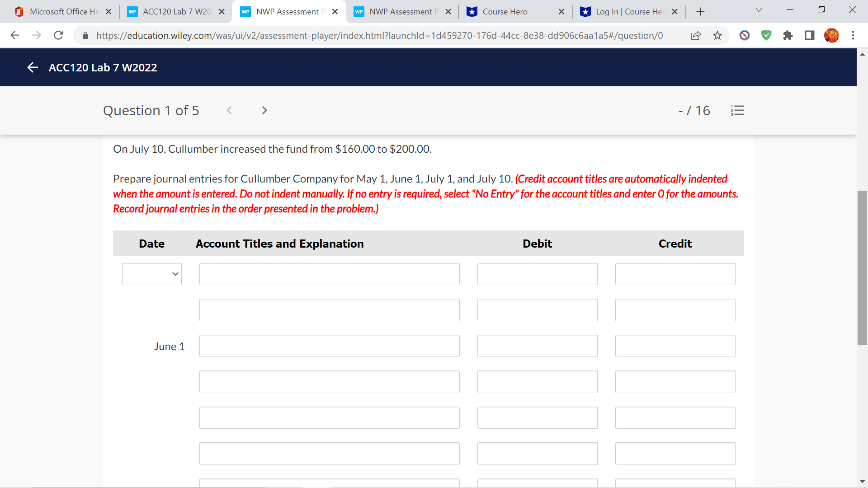Click the next question arrow
This screenshot has height=488, width=868.
tap(264, 110)
